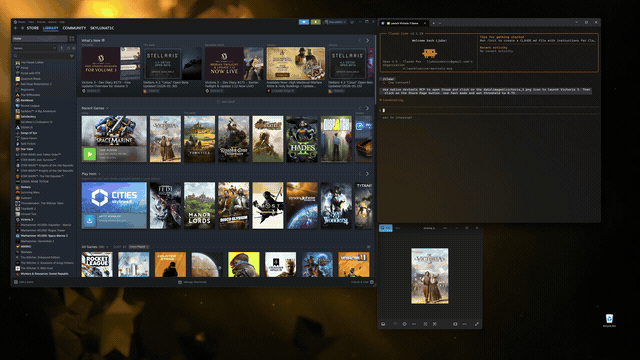This screenshot has height=360, width=640.
Task: Click green Play button on Space Marine 2
Action: (x=89, y=154)
